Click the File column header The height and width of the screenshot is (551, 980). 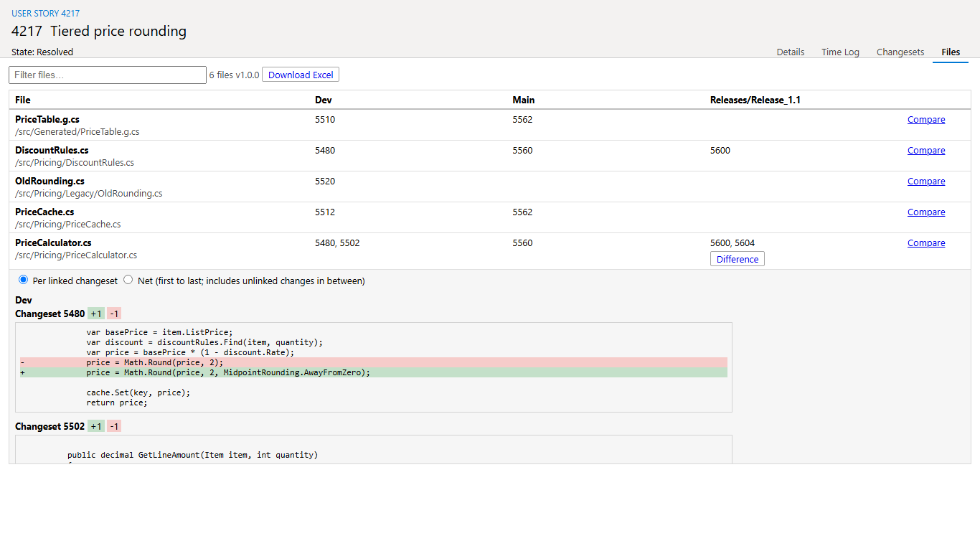click(23, 100)
